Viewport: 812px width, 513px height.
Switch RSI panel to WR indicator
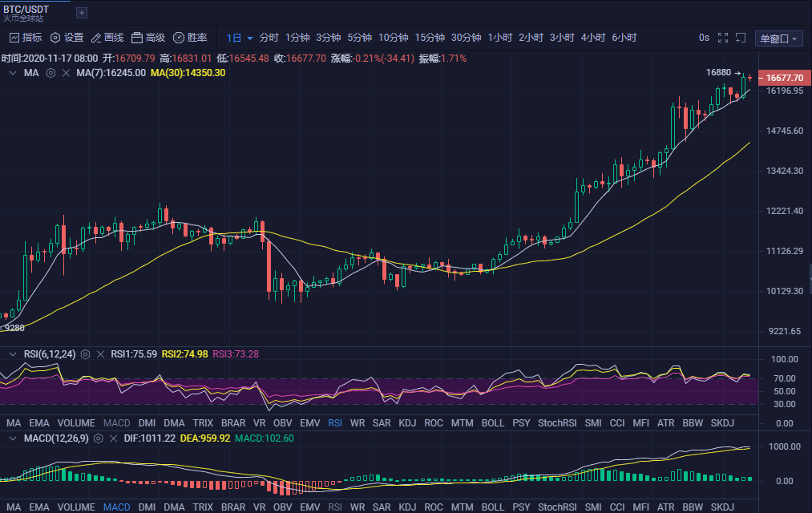[x=358, y=423]
